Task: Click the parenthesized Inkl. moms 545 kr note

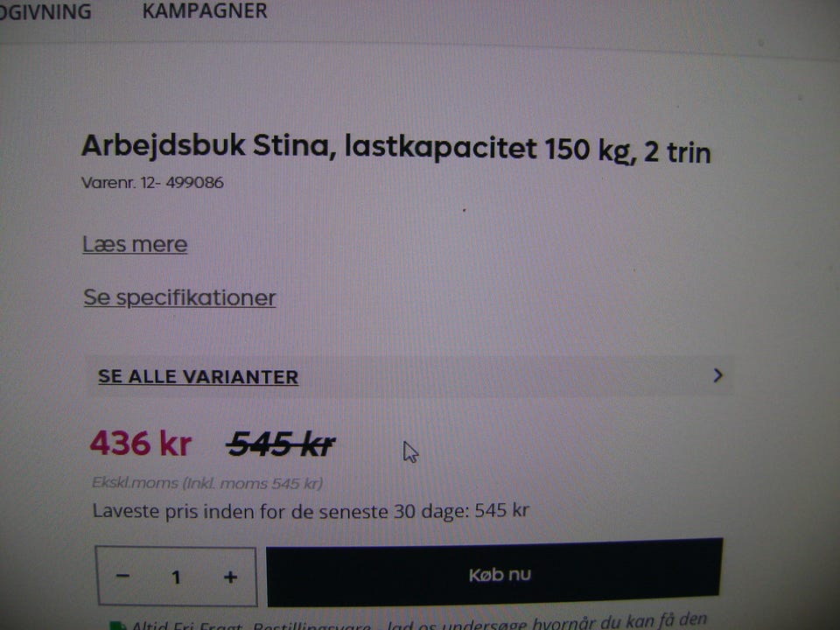Action: pos(253,483)
